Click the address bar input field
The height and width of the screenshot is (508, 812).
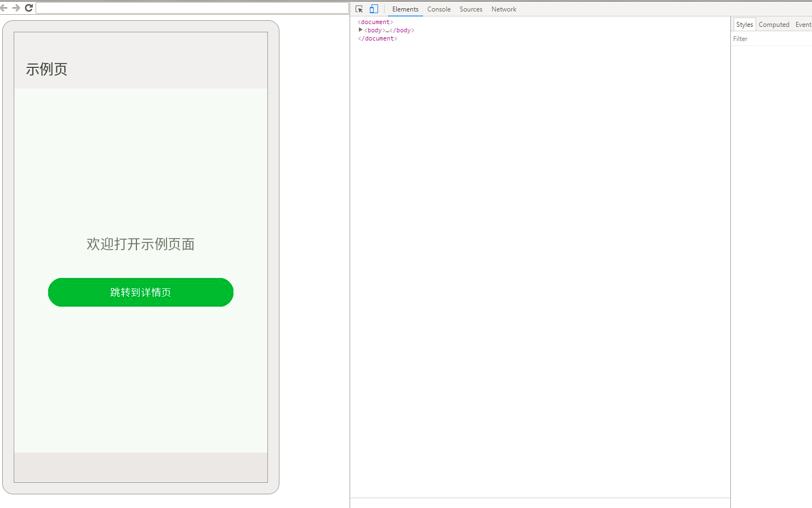pyautogui.click(x=191, y=8)
